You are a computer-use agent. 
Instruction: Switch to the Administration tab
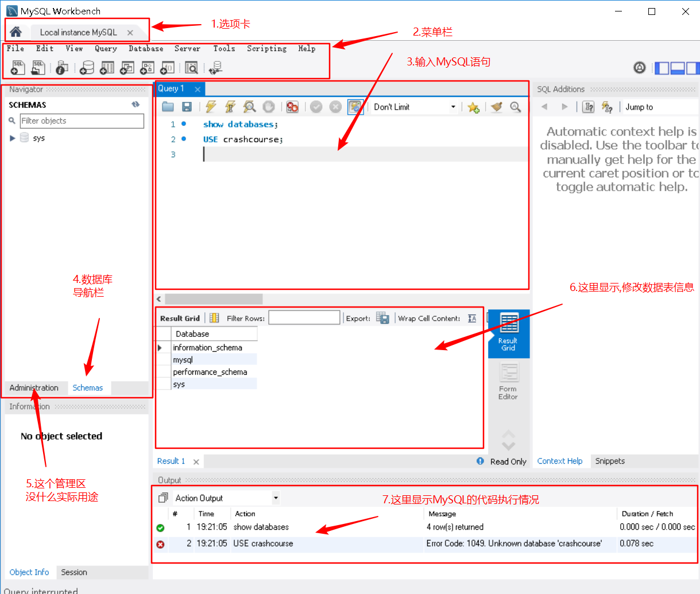pos(34,388)
